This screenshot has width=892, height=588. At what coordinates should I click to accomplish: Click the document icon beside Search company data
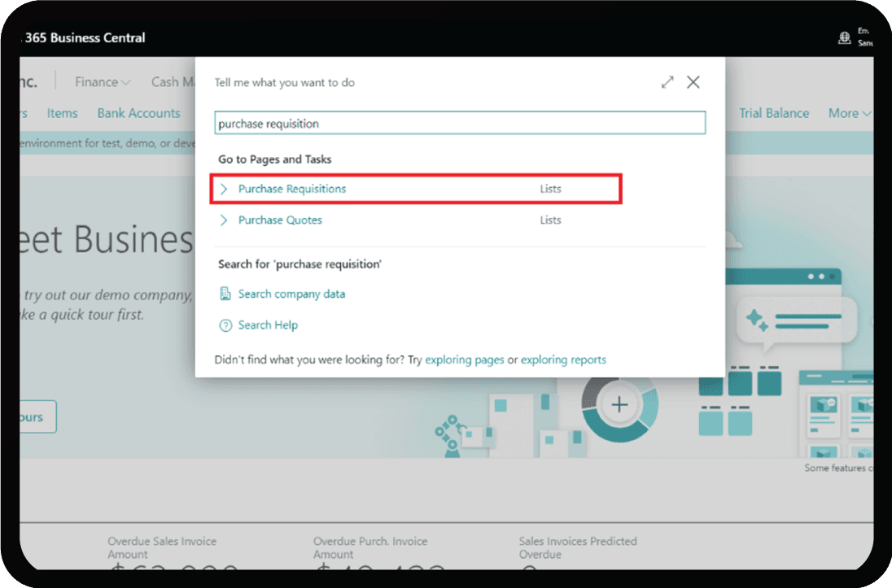coord(225,294)
